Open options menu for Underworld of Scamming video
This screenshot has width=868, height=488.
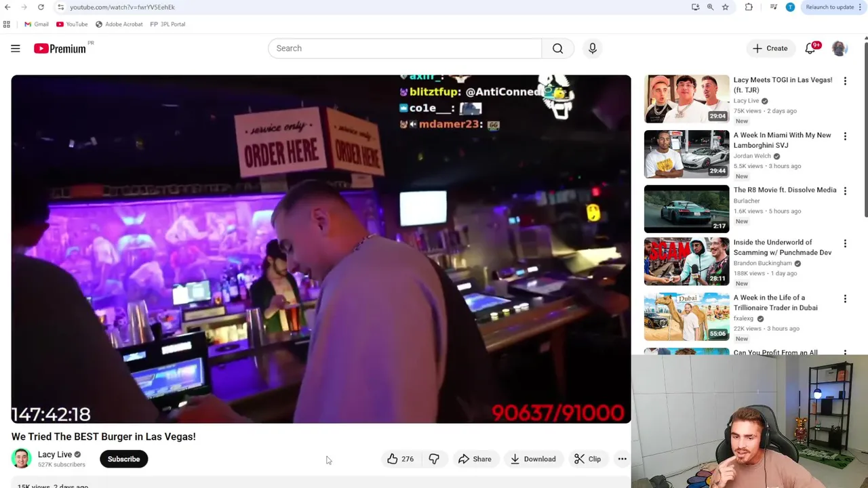845,243
